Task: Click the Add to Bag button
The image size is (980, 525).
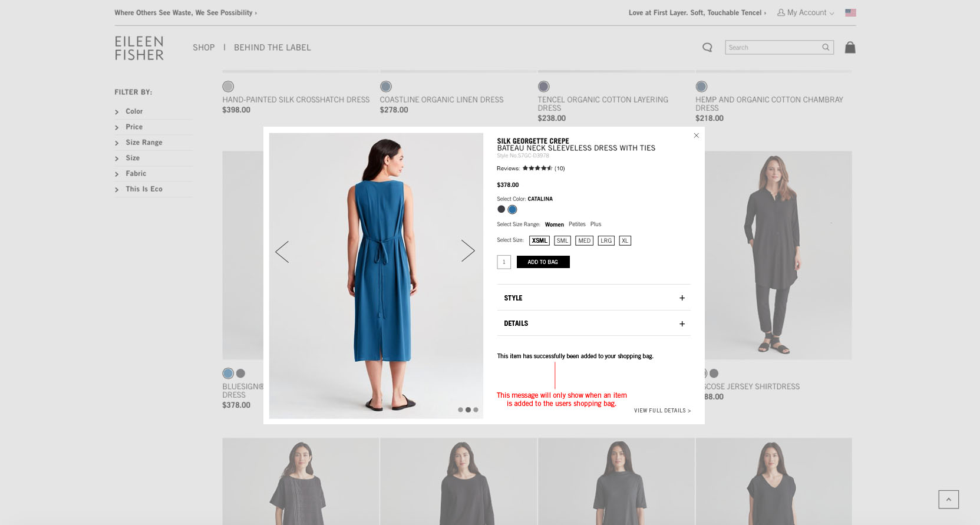Action: (543, 262)
